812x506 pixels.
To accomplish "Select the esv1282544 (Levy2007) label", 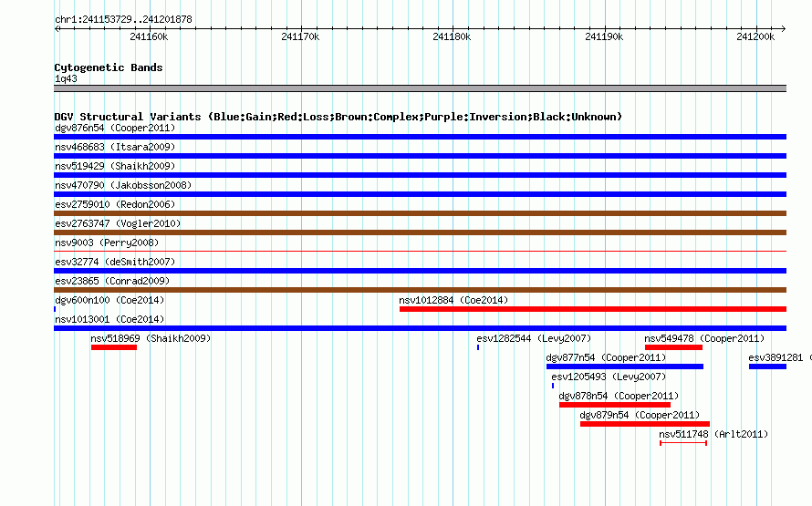I will pyautogui.click(x=534, y=338).
